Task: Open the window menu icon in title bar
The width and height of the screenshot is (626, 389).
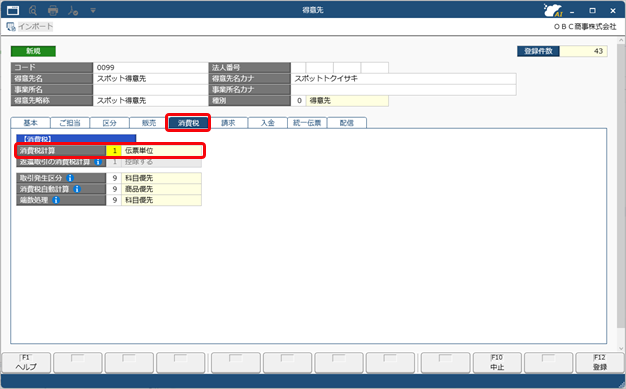Action: tap(13, 10)
